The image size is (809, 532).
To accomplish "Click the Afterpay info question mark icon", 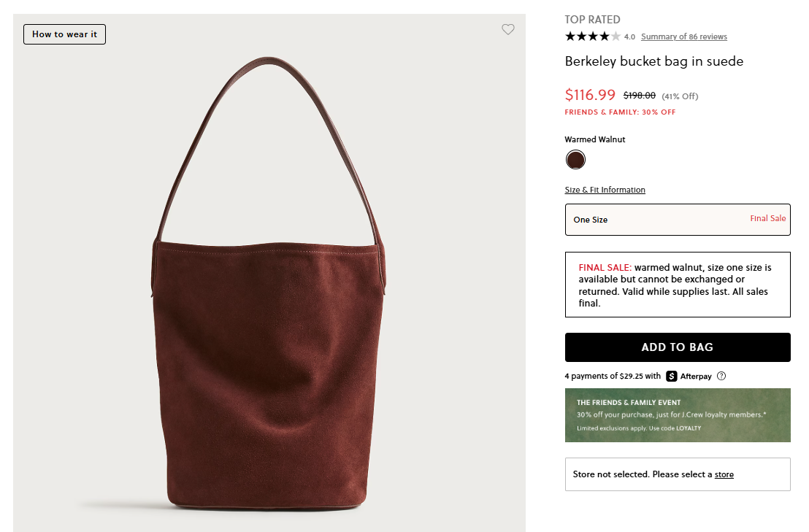I will pos(721,377).
